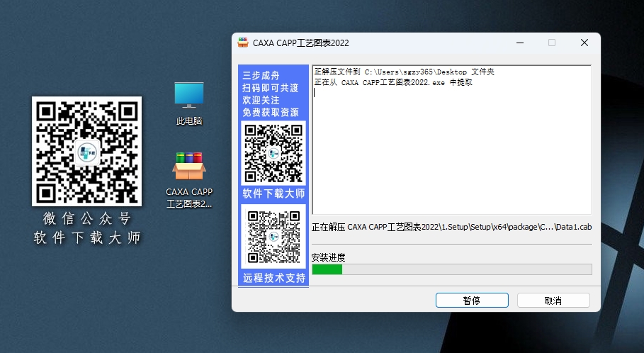Select the CAXA CAPP工艺图表 archive desktop icon
The width and height of the screenshot is (644, 353).
click(x=189, y=181)
